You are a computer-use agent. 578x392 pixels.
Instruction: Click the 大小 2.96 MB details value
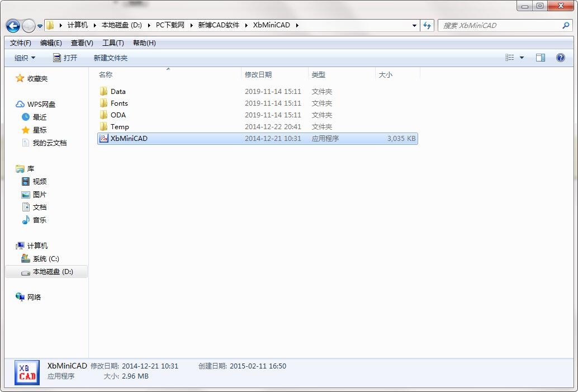click(x=135, y=376)
